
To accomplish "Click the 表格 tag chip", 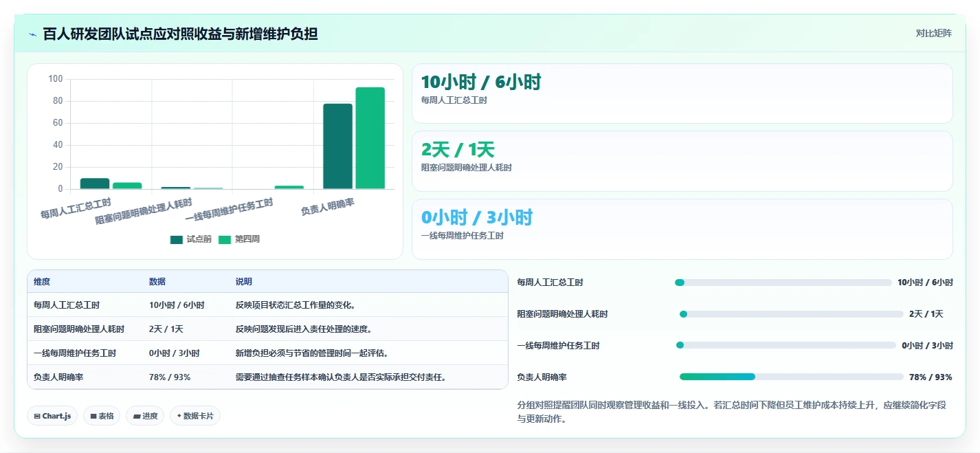I will [x=102, y=416].
